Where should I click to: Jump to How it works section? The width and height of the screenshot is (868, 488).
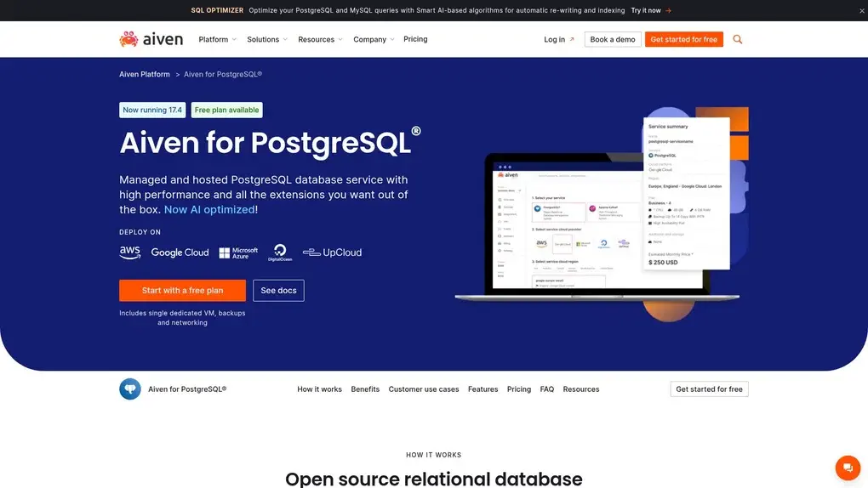[319, 389]
